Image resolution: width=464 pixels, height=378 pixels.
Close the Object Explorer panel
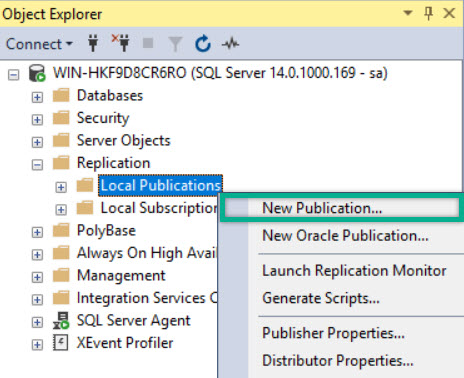coord(449,13)
